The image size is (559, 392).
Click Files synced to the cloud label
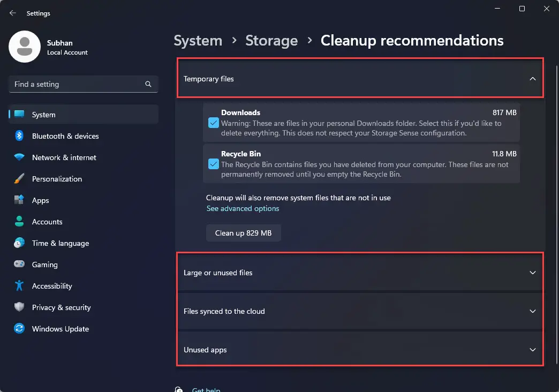(x=224, y=311)
